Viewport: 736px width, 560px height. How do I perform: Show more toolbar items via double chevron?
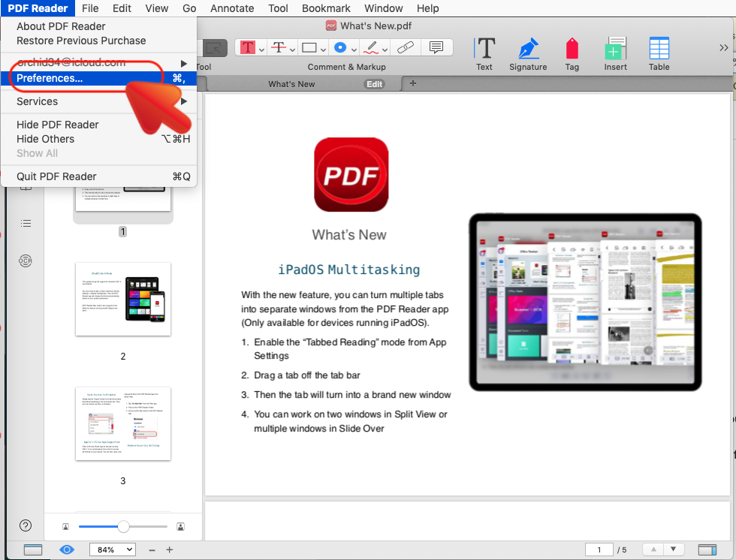[x=723, y=48]
